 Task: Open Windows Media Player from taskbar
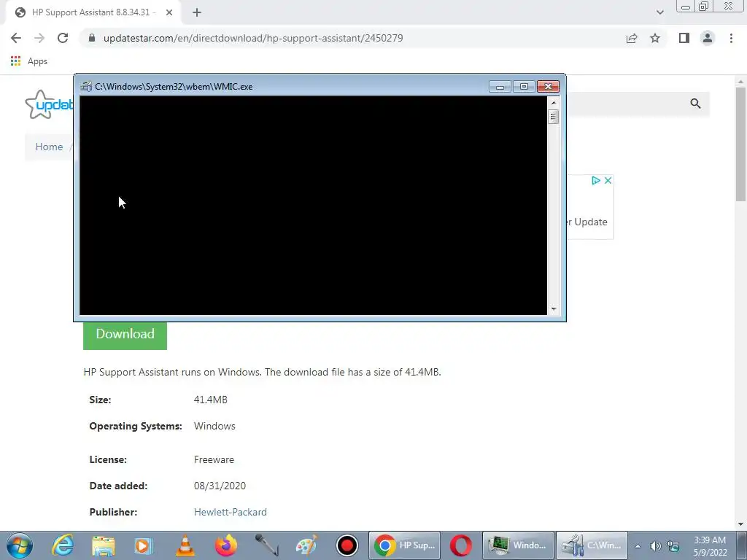click(x=144, y=545)
